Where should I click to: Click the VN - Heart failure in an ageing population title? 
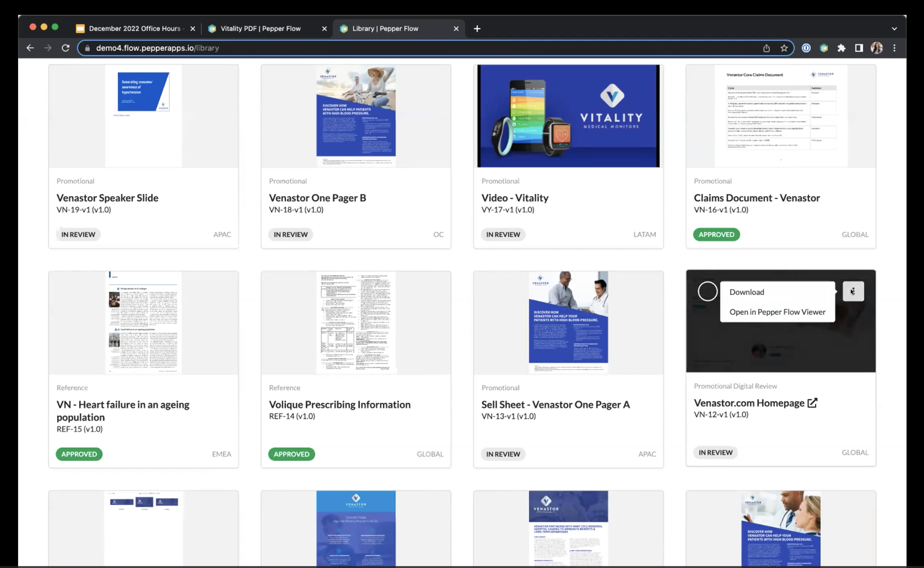(123, 411)
